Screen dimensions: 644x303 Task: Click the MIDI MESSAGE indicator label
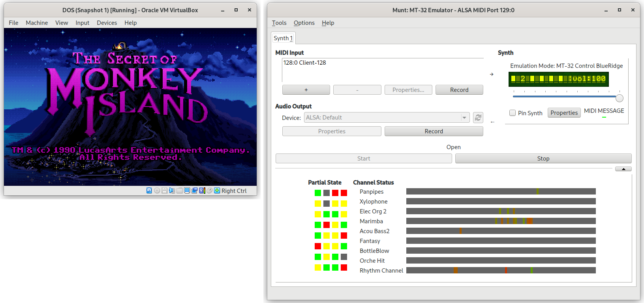pos(604,111)
